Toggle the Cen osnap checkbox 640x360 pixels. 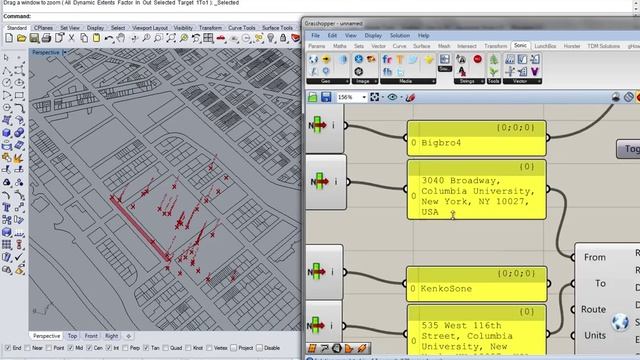tap(89, 348)
